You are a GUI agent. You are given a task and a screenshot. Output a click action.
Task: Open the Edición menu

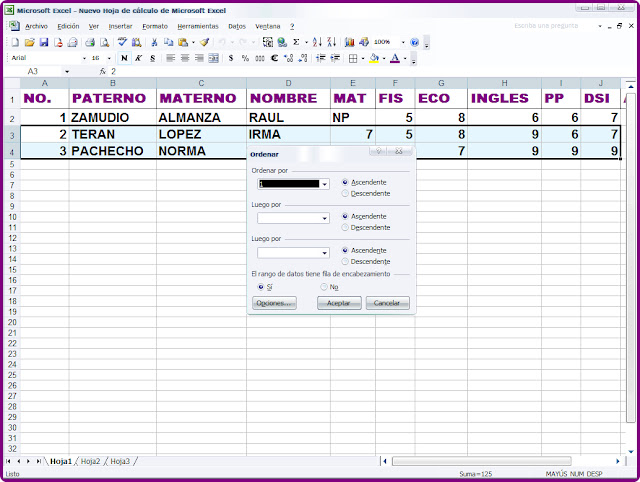tap(68, 26)
